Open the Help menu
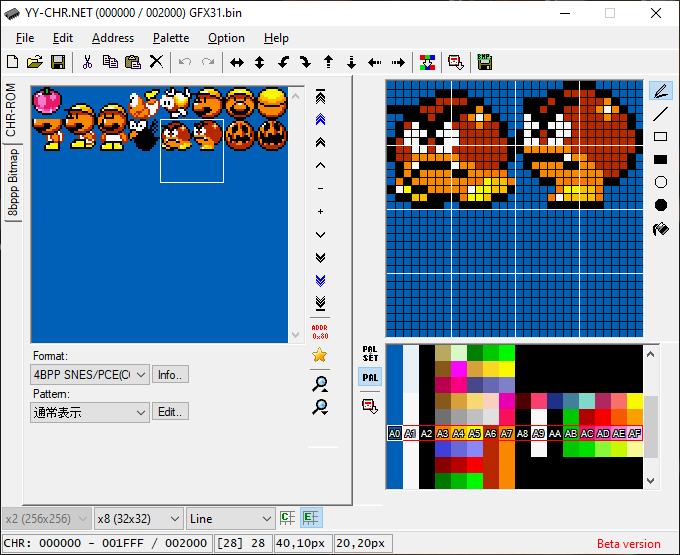Image resolution: width=680 pixels, height=555 pixels. coord(276,38)
